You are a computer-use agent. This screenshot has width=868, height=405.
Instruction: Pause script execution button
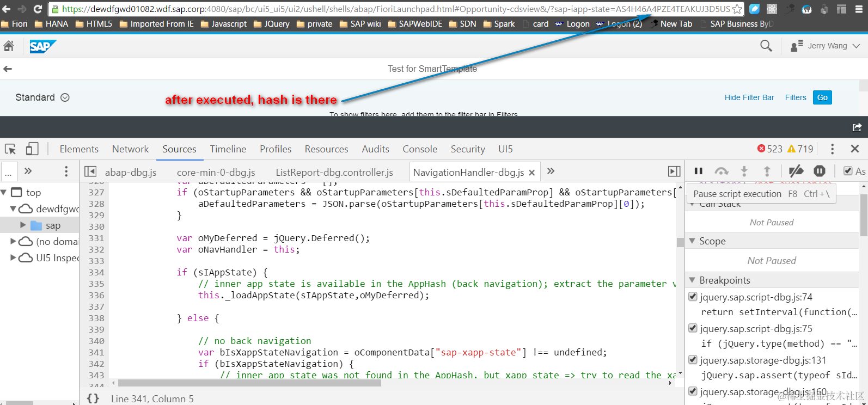pos(699,171)
